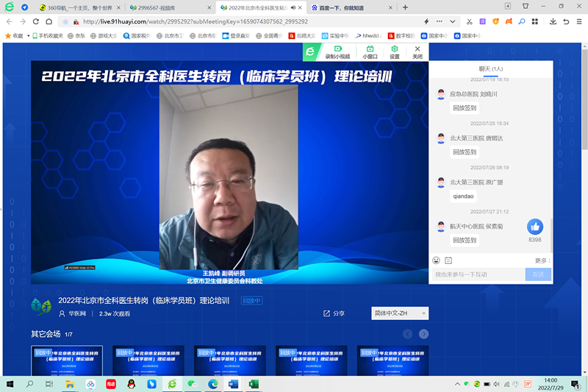Open the 360 browser logo menu
This screenshot has height=392, width=588.
pos(9,7)
